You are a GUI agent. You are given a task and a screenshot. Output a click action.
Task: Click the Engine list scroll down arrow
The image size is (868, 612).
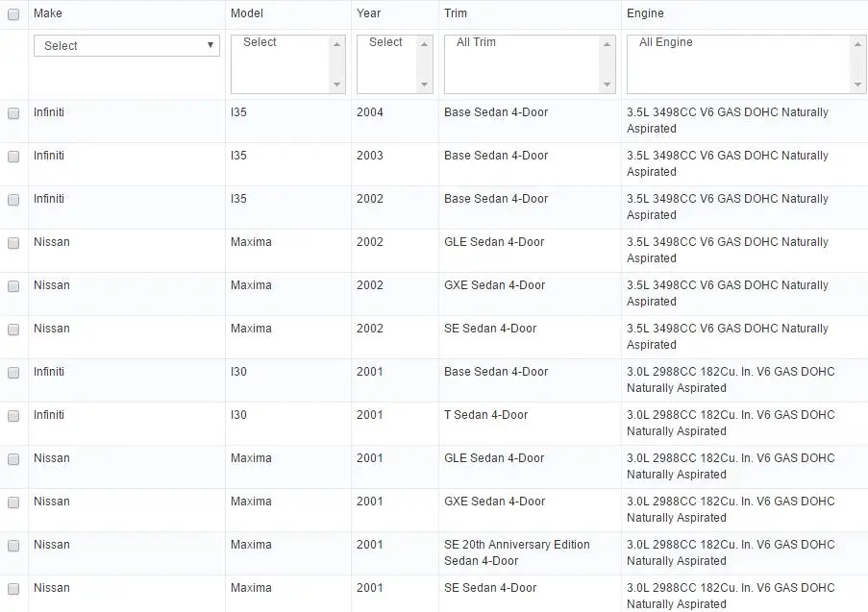click(857, 85)
